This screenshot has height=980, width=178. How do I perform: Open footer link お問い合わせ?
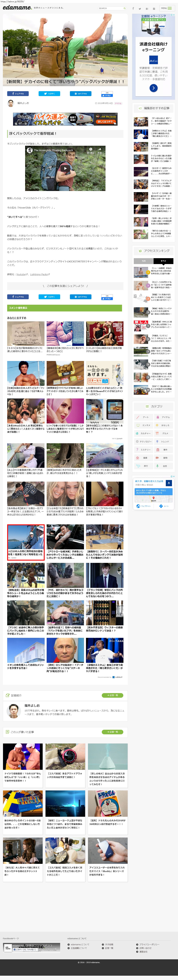pyautogui.click(x=145, y=948)
